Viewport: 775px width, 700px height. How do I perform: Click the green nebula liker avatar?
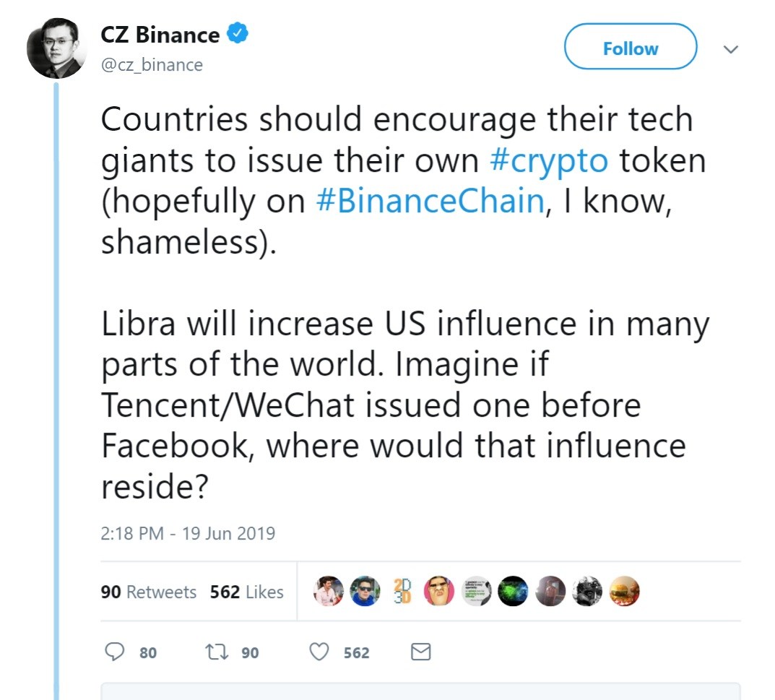(513, 591)
